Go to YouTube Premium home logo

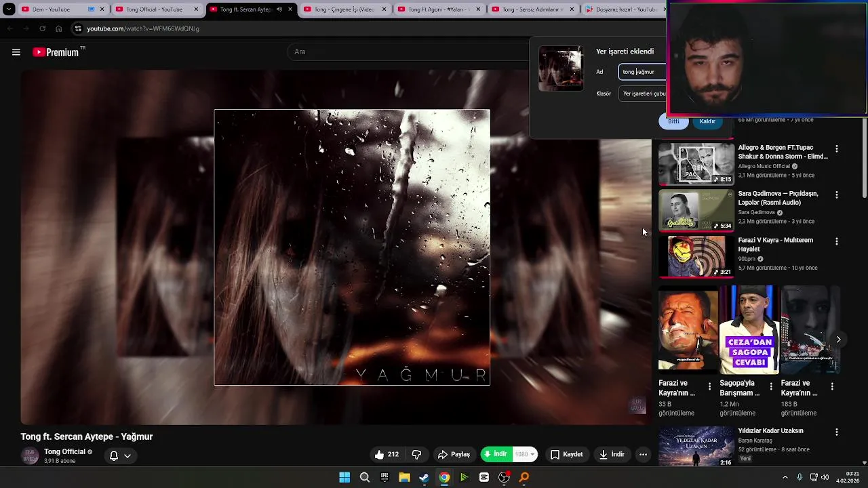click(56, 52)
